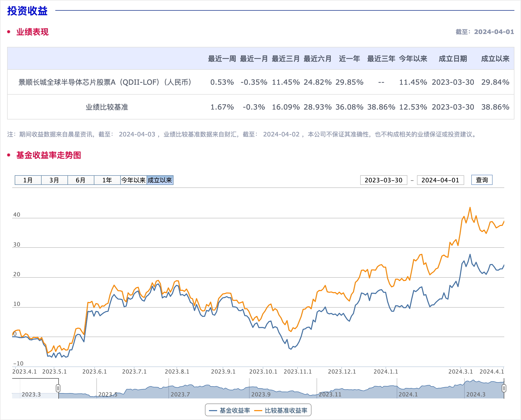Viewport: 521px width, 420px height.
Task: Switch chart to 1年 range
Action: click(107, 180)
